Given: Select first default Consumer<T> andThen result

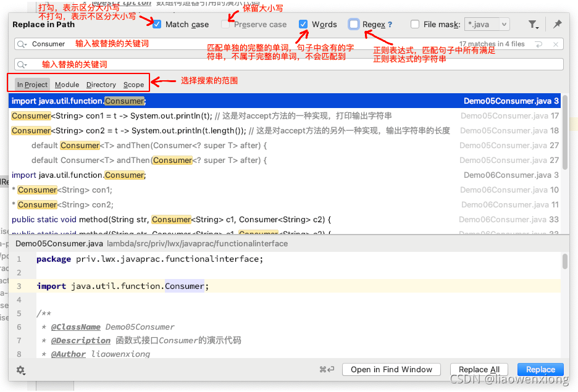Looking at the screenshot, I should (285, 145).
